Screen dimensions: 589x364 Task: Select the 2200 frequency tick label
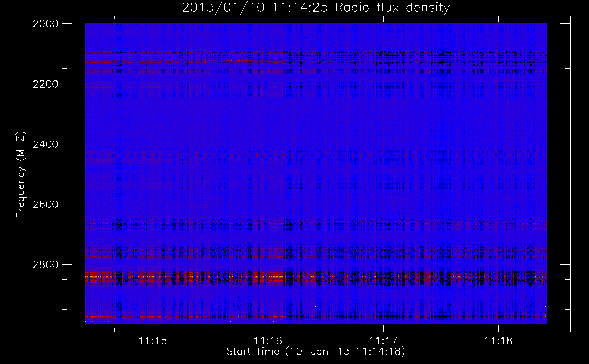(x=46, y=84)
